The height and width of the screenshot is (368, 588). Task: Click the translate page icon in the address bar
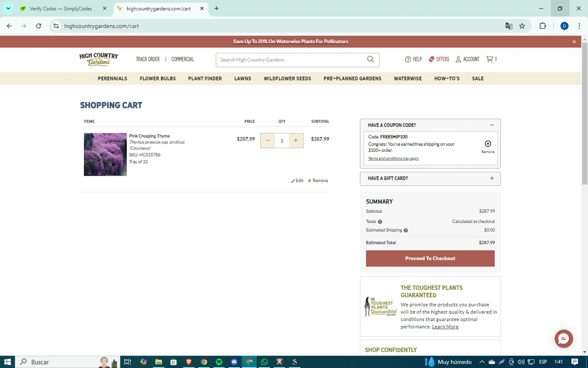(509, 26)
